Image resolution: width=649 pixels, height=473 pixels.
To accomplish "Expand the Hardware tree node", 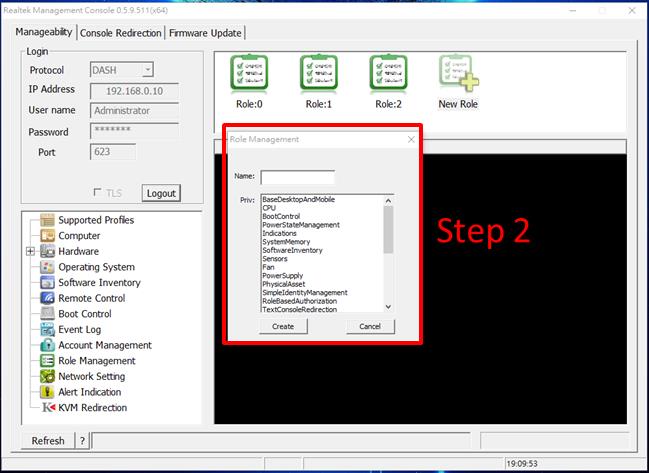I will coord(30,251).
